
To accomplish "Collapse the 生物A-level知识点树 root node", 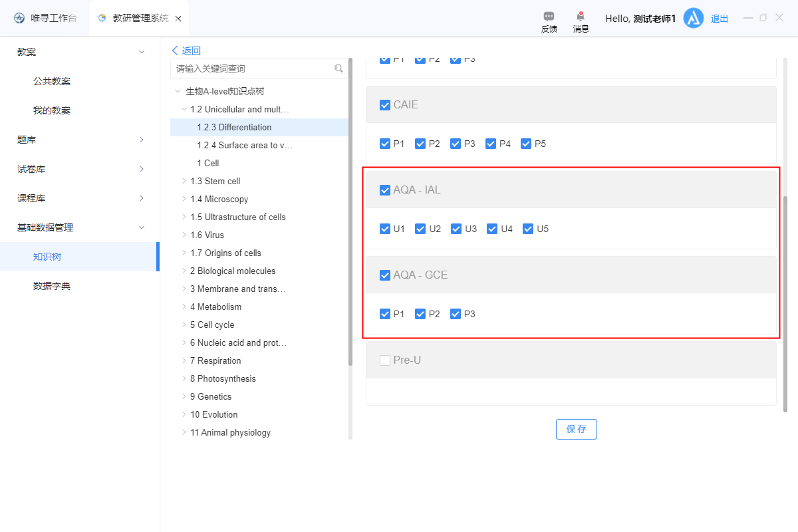I will pos(177,91).
